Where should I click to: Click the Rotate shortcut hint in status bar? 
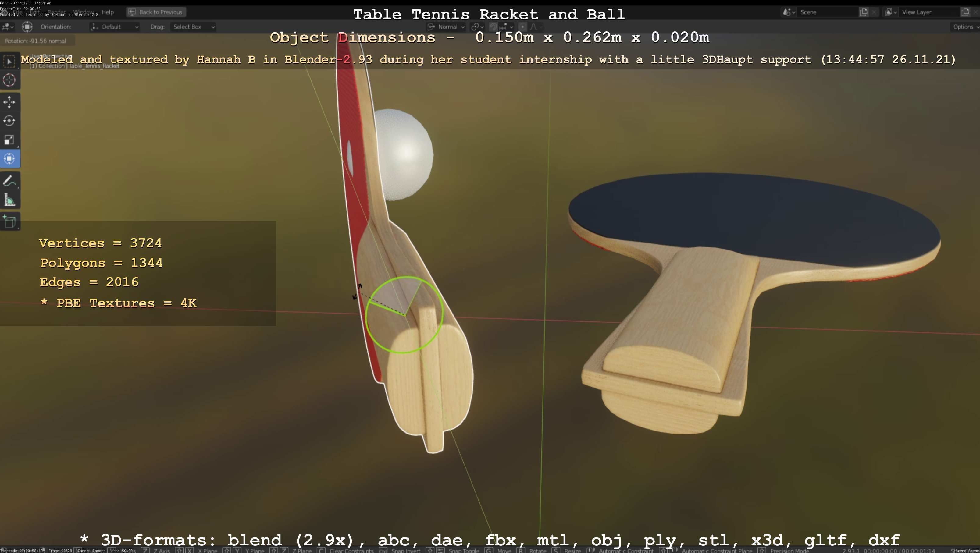click(533, 550)
